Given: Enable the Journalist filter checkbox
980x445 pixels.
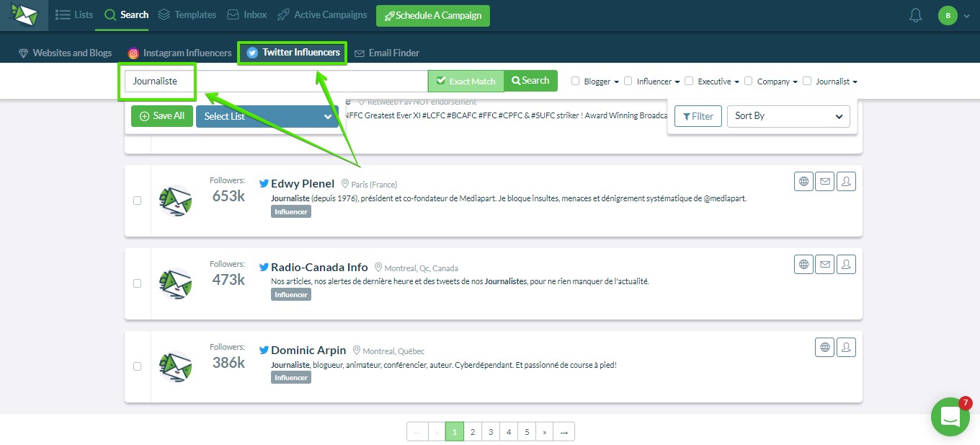Looking at the screenshot, I should tap(807, 81).
